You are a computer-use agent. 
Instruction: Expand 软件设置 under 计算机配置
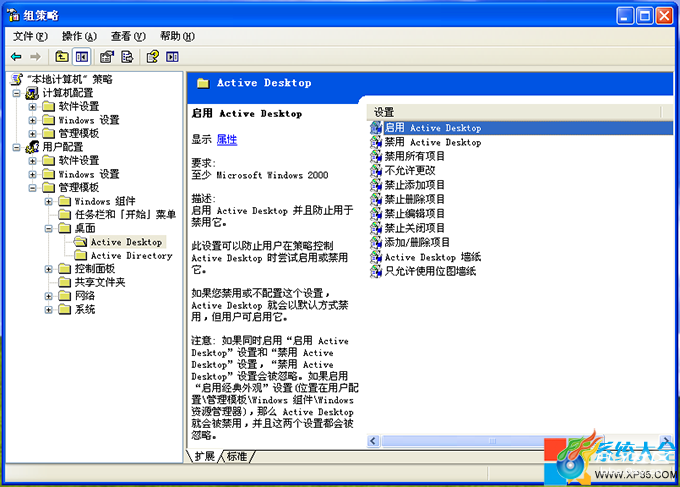(33, 106)
